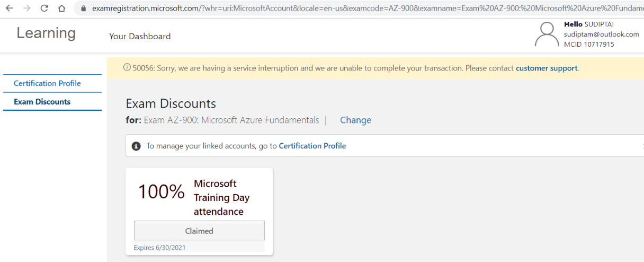644x262 pixels.
Task: Click the MCID 10717915 text
Action: [589, 45]
